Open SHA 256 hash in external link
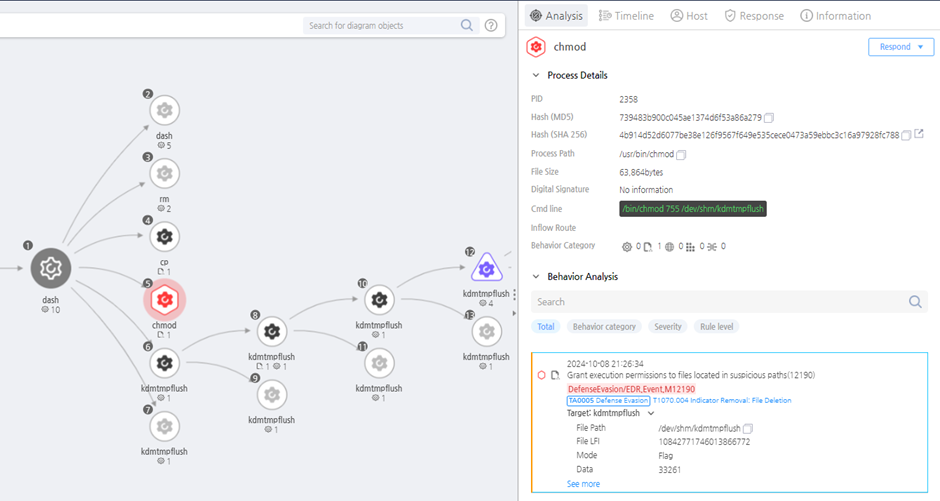940x501 pixels. pos(919,135)
